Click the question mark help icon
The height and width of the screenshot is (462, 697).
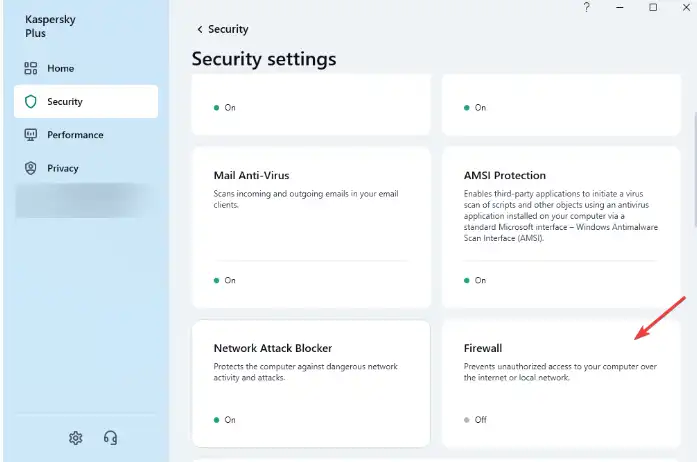587,7
